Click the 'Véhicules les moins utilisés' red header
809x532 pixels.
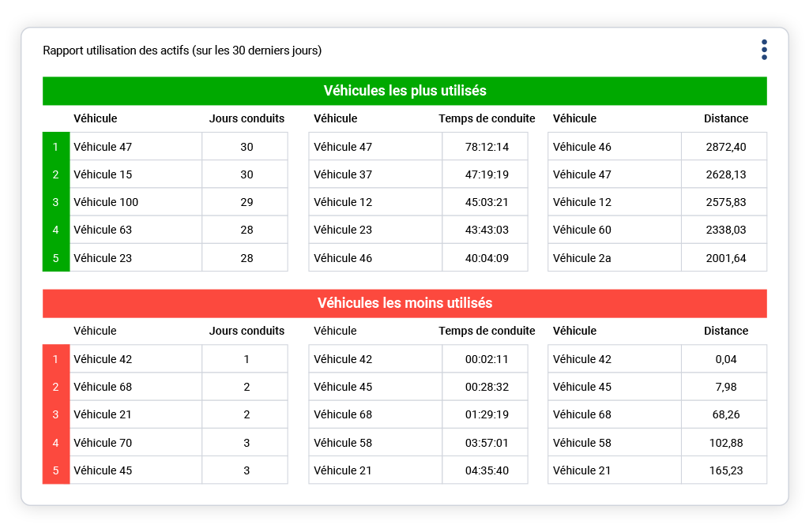[404, 303]
